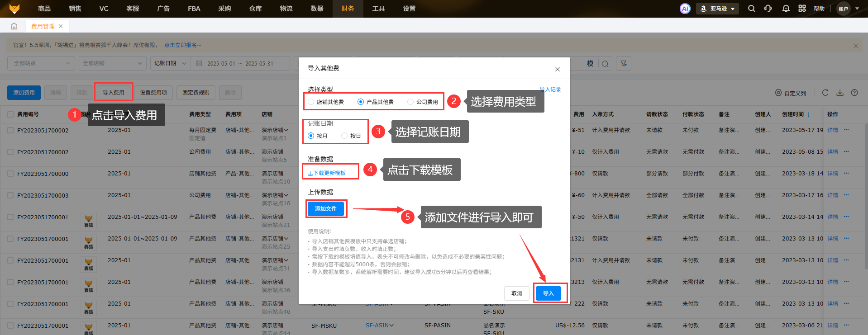Confirm with the 导入 button
Viewport: 868px width, 335px height.
tap(548, 293)
